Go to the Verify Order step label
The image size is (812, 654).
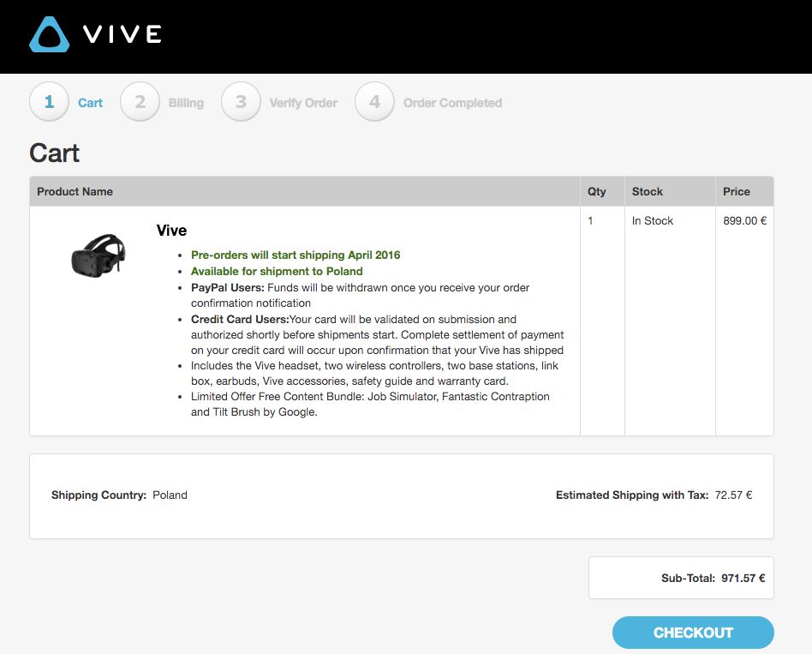click(303, 103)
